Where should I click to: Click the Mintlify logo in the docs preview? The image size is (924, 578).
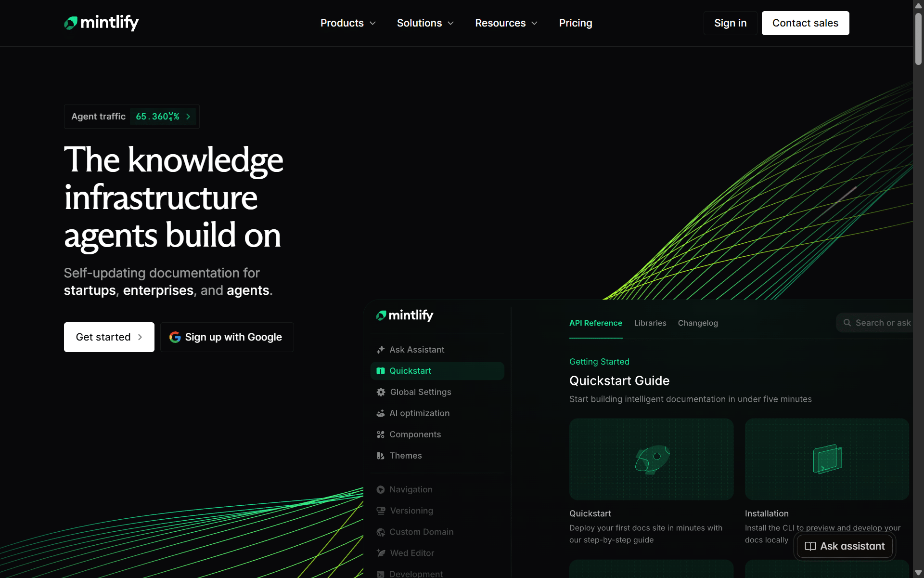pyautogui.click(x=404, y=315)
